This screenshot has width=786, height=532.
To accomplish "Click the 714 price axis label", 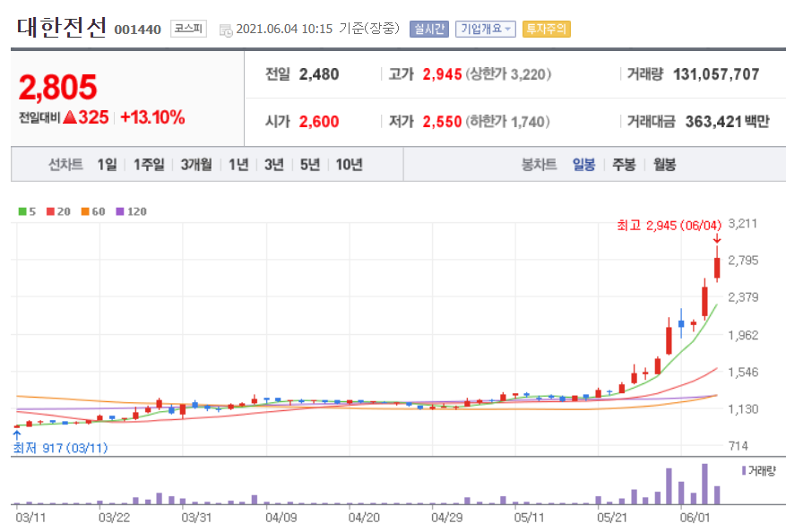I will tap(738, 446).
